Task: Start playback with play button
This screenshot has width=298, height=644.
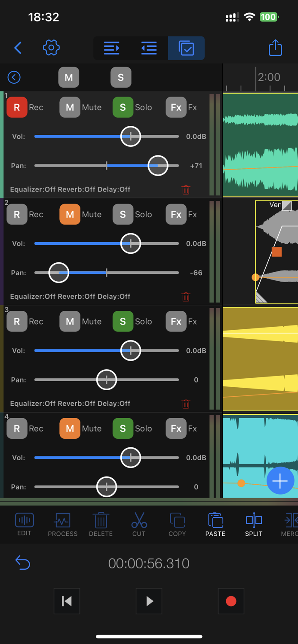Action: point(149,601)
